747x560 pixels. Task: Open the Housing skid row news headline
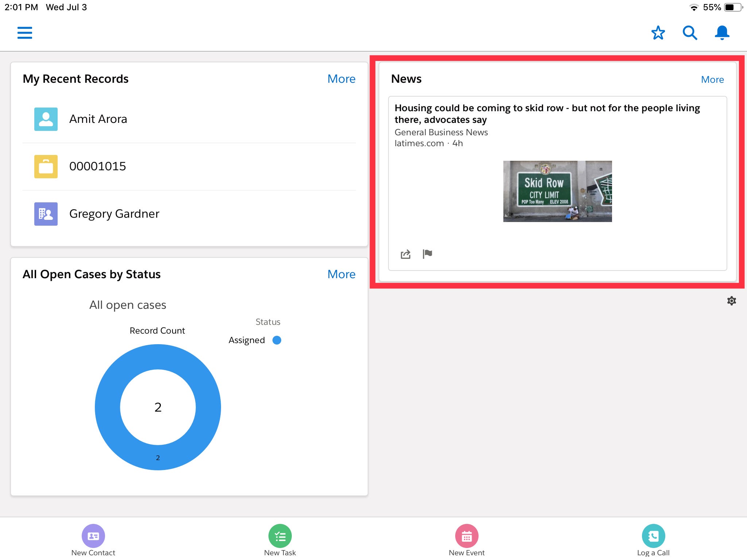tap(547, 113)
